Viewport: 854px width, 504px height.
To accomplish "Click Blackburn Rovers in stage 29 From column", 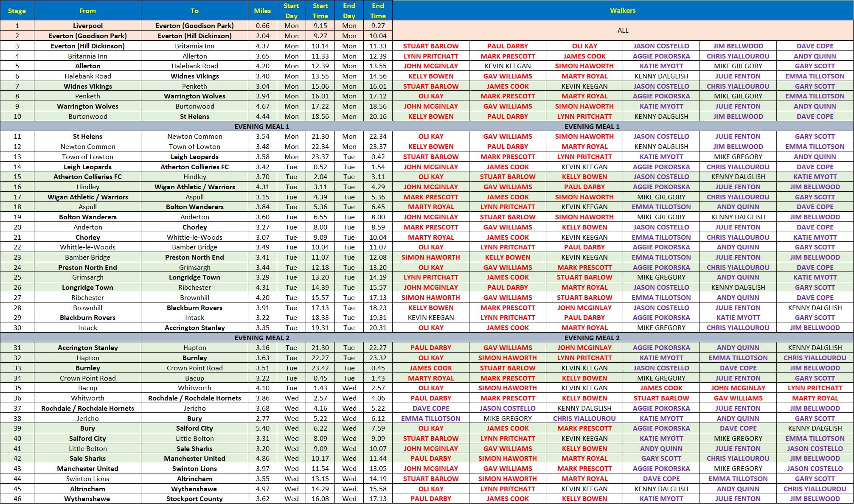I will point(87,318).
